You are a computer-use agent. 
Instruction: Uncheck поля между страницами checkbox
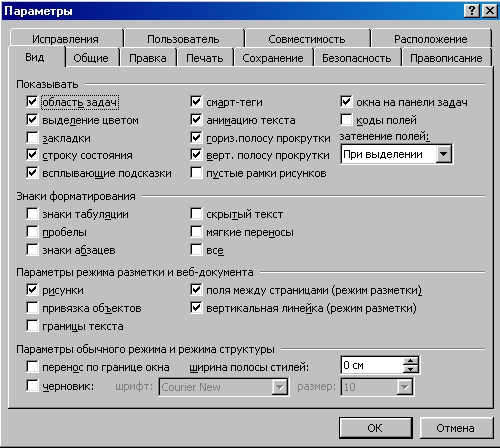click(x=196, y=289)
